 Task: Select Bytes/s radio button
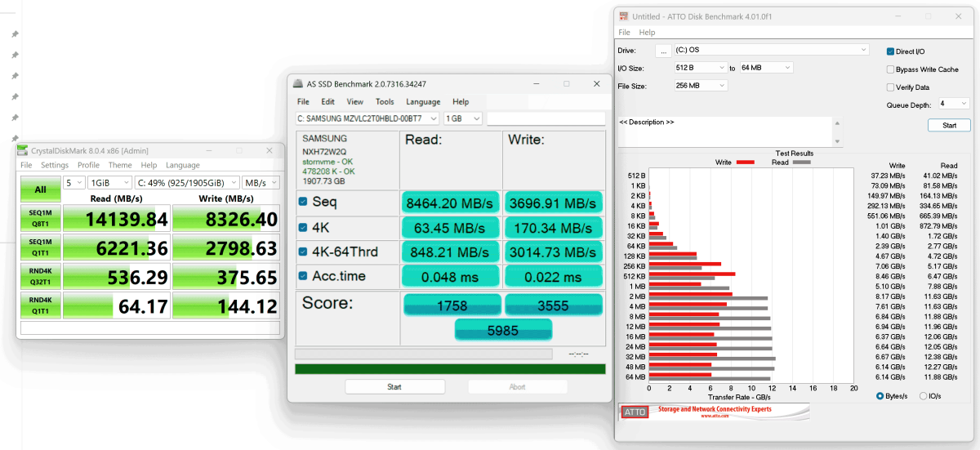(x=880, y=396)
